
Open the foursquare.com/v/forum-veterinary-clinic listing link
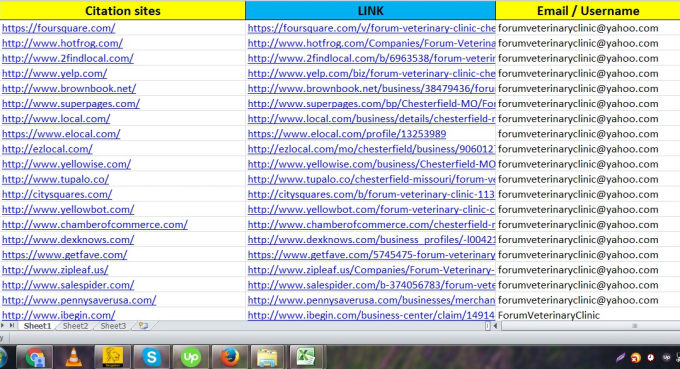click(x=371, y=28)
